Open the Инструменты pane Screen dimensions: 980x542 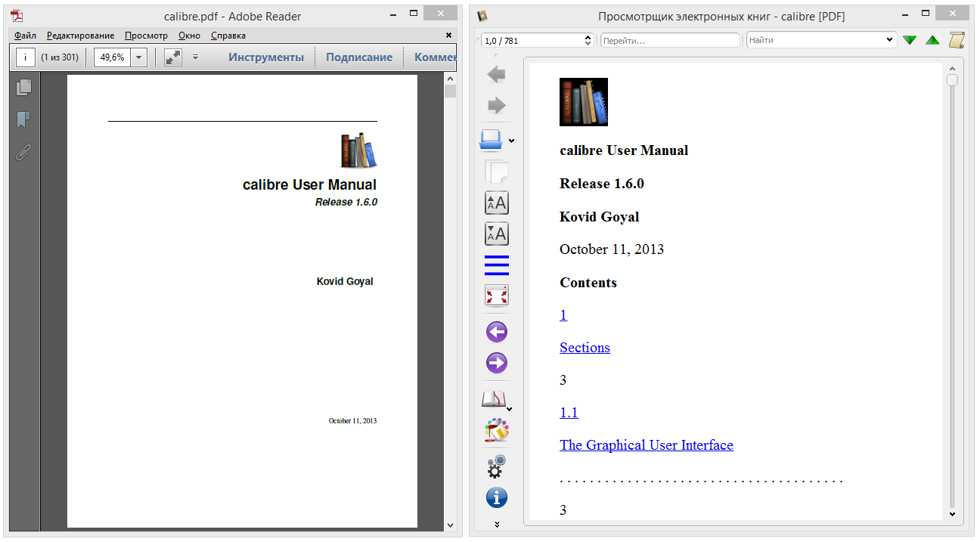coord(267,57)
